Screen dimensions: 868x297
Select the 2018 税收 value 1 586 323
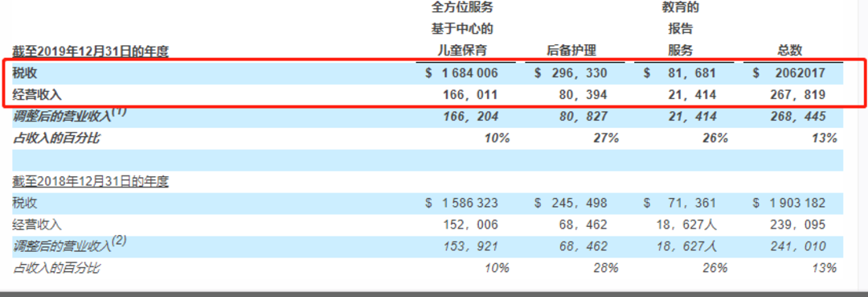pos(469,204)
